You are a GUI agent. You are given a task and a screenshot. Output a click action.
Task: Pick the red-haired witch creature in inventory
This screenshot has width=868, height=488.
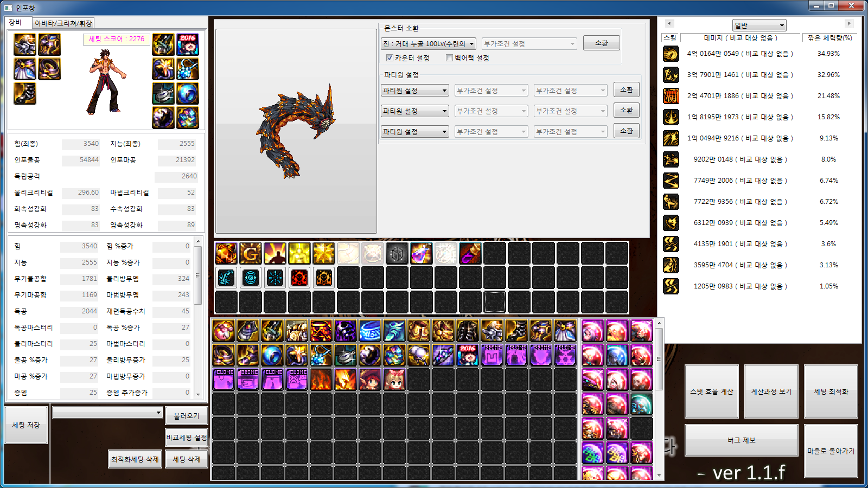(x=370, y=380)
